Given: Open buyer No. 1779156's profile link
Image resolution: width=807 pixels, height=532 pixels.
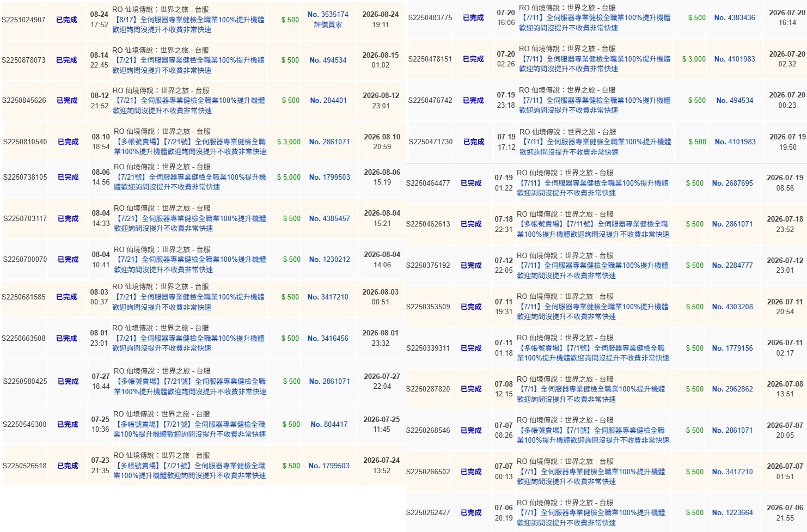Looking at the screenshot, I should tap(732, 348).
